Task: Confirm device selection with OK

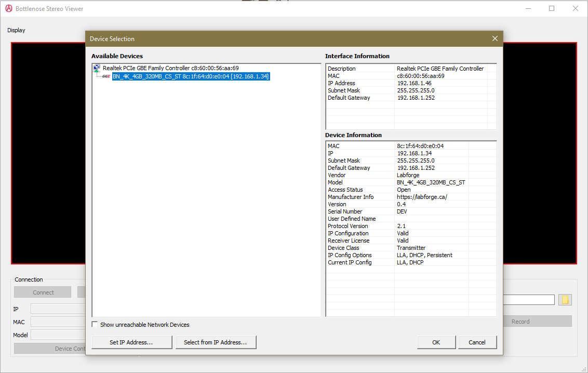Action: [x=436, y=342]
